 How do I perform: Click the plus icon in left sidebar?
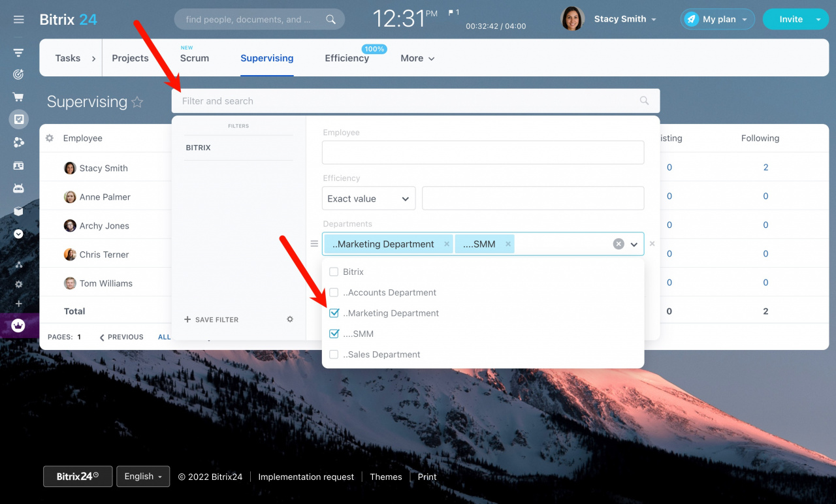(18, 304)
